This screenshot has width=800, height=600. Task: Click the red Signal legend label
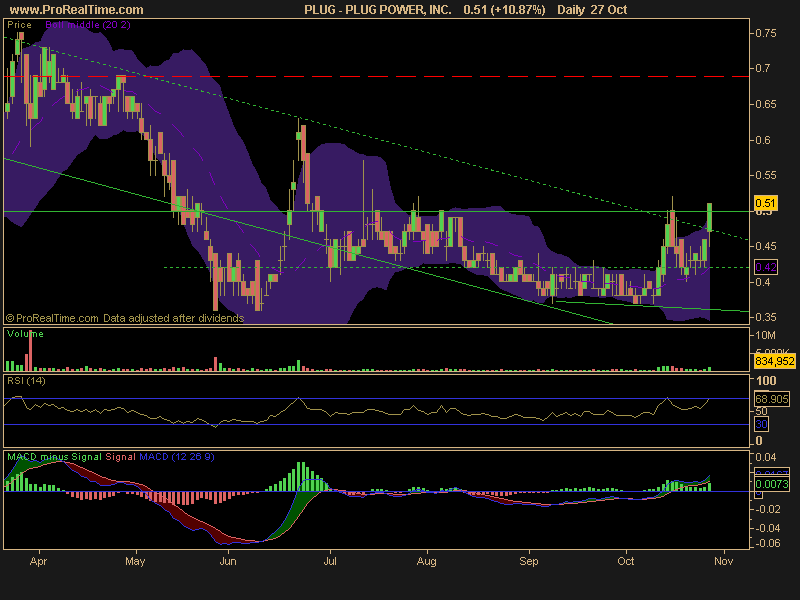coord(120,457)
